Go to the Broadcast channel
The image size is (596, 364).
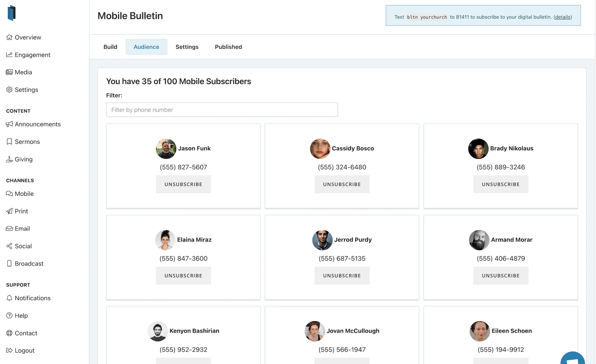point(29,263)
